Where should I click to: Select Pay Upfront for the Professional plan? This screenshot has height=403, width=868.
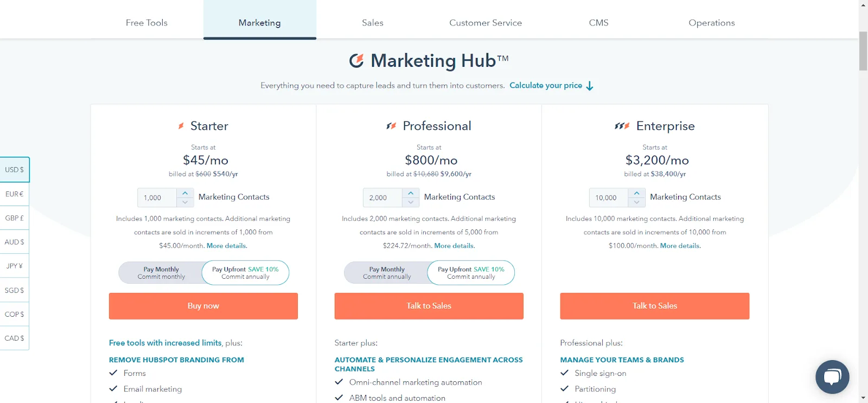(471, 273)
